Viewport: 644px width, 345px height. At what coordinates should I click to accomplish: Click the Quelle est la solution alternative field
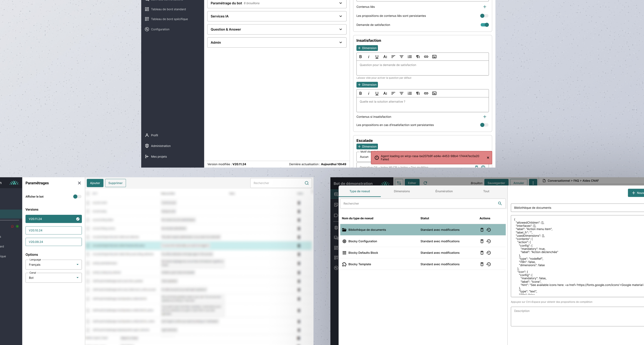423,104
